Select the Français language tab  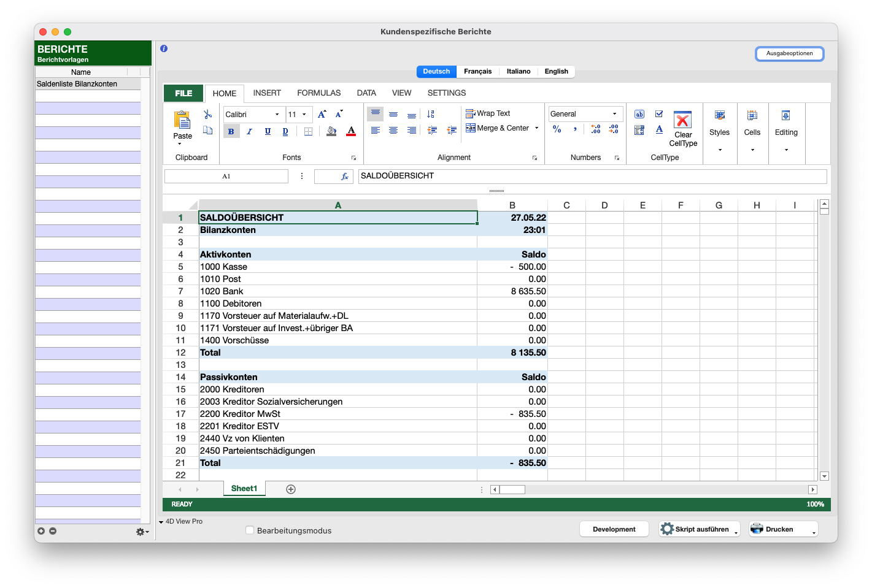[478, 72]
